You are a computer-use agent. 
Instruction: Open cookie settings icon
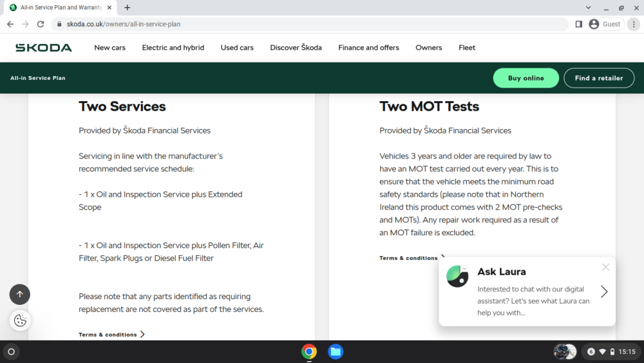coord(20,320)
